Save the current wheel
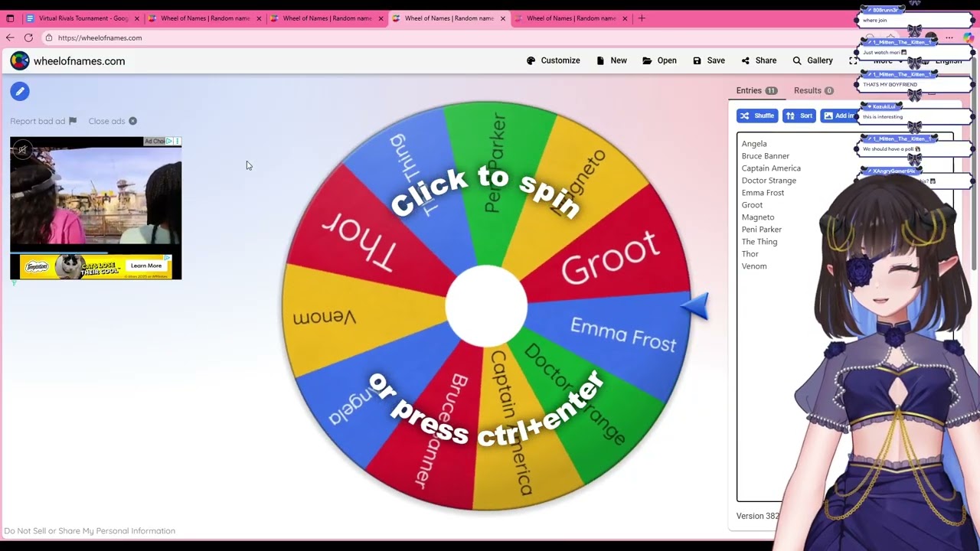 click(x=708, y=60)
